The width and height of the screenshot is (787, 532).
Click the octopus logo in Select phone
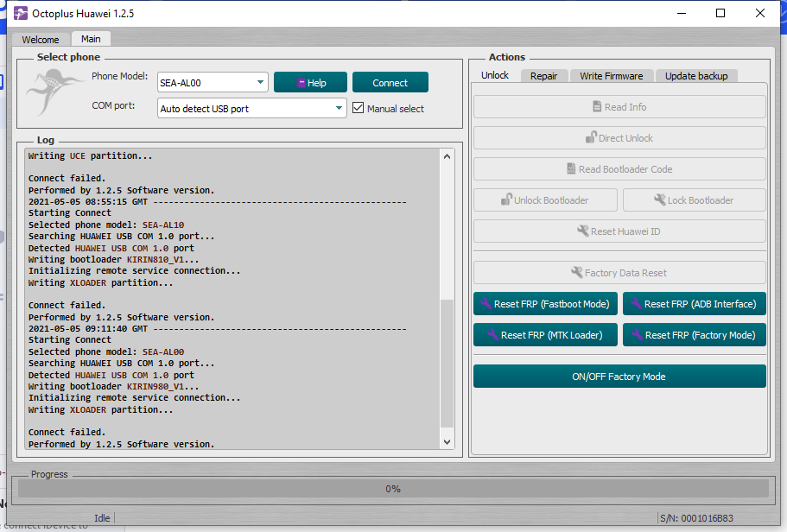tap(54, 93)
